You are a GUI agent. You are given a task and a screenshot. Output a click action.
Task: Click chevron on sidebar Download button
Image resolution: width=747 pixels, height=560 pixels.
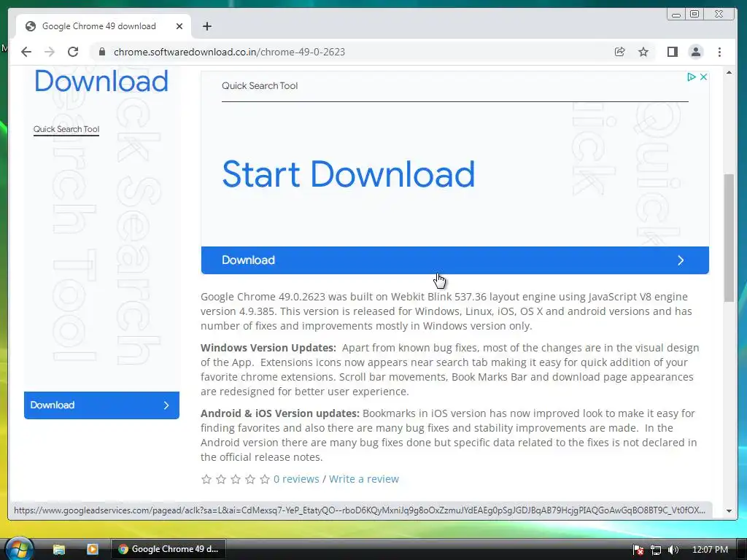coord(166,405)
